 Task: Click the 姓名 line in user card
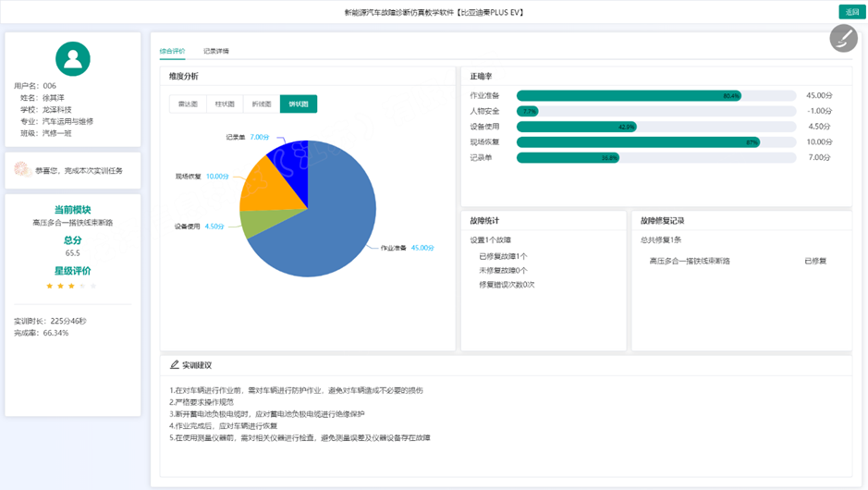pyautogui.click(x=43, y=97)
